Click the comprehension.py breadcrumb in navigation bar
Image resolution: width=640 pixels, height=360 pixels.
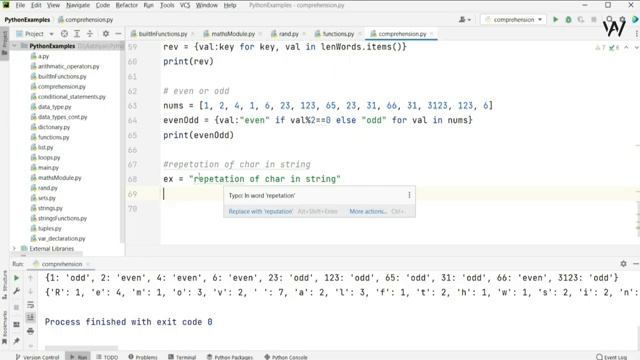tap(86, 20)
